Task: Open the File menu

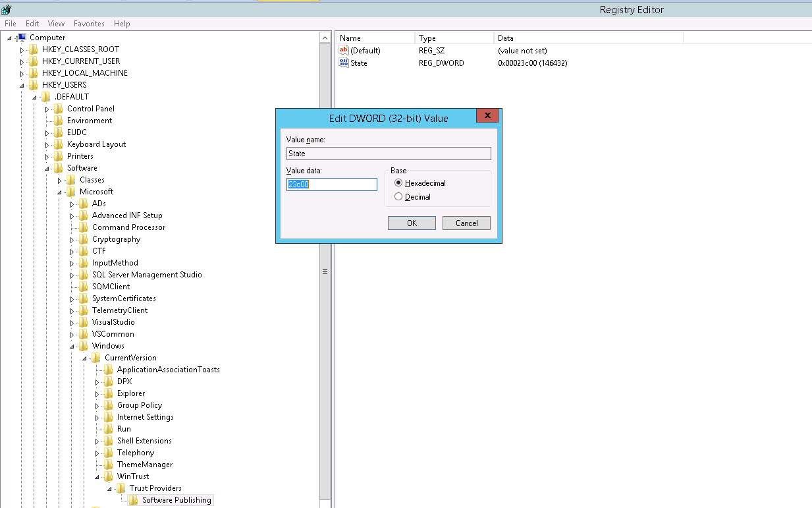Action: click(11, 24)
